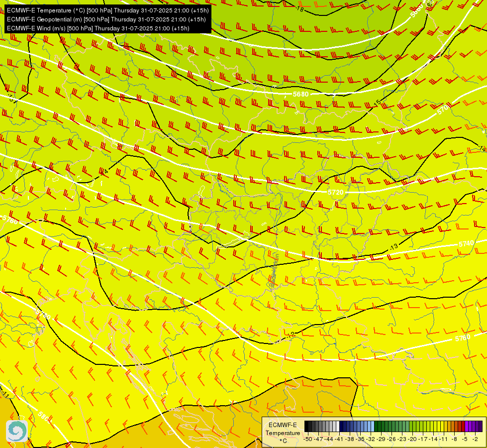
Task: Click the 5740 geopotential contour label
Action: tap(466, 244)
